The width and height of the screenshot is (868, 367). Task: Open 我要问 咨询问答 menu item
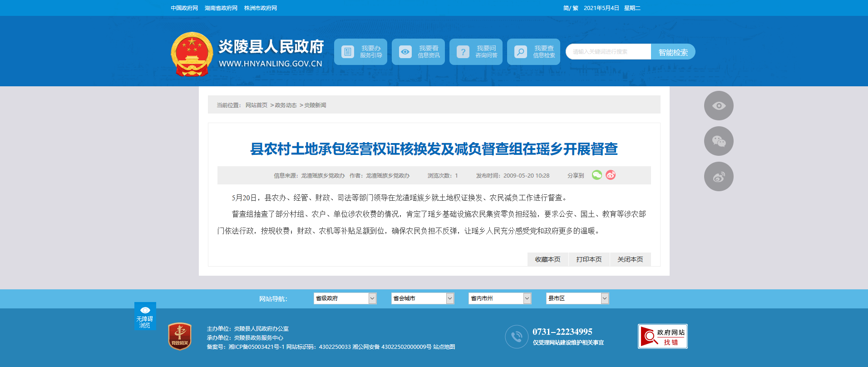pos(476,52)
